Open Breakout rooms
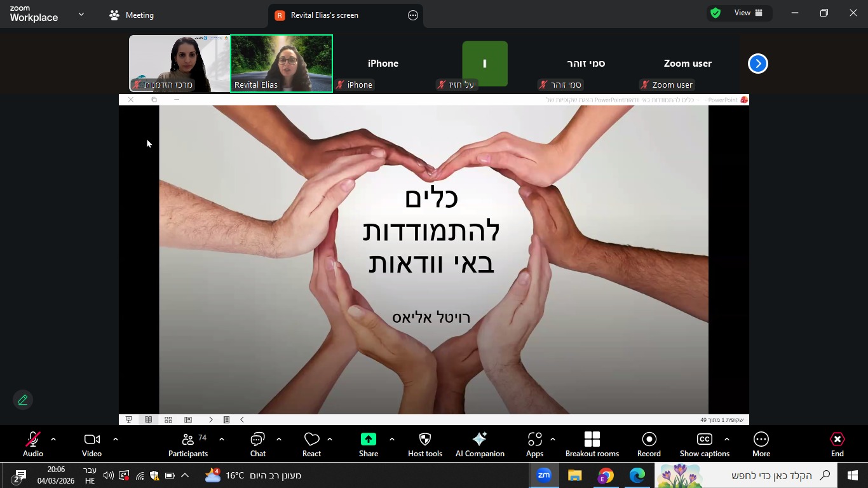The image size is (868, 488). [592, 444]
